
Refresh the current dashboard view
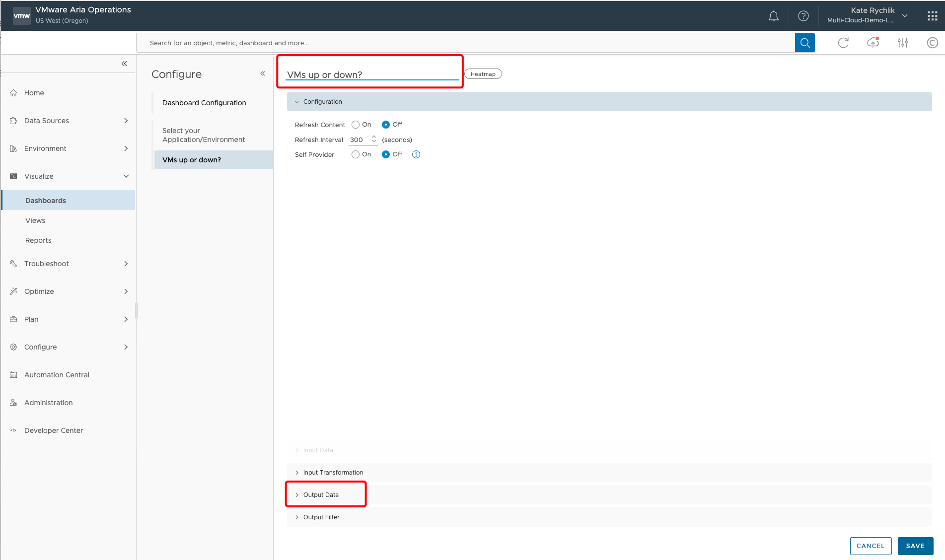coord(843,43)
